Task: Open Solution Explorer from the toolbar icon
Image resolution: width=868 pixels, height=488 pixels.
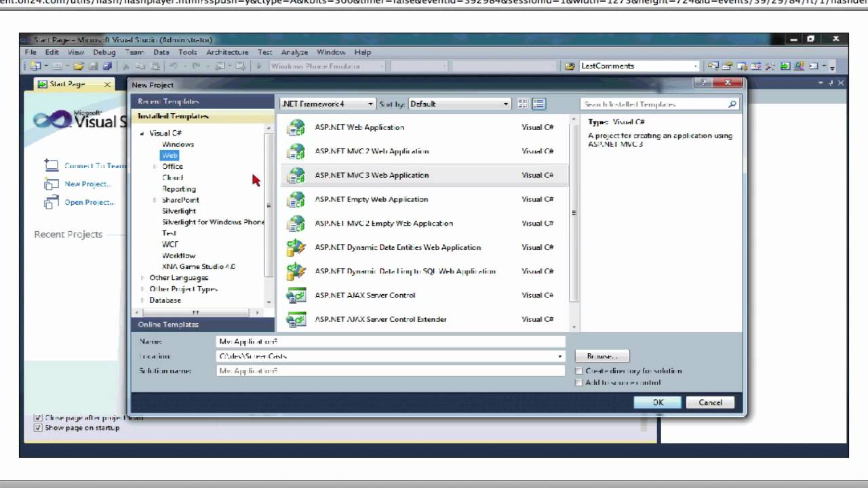Action: (x=713, y=66)
